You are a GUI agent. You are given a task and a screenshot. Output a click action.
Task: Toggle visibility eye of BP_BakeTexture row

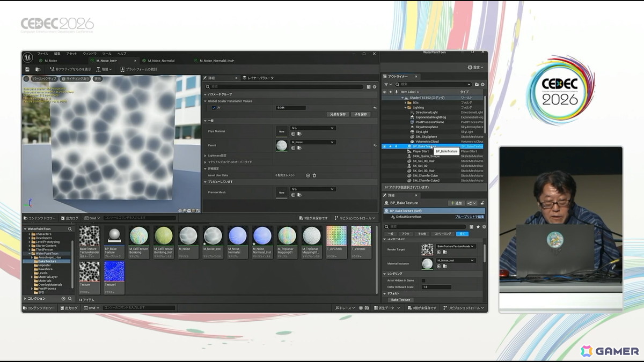[384, 146]
